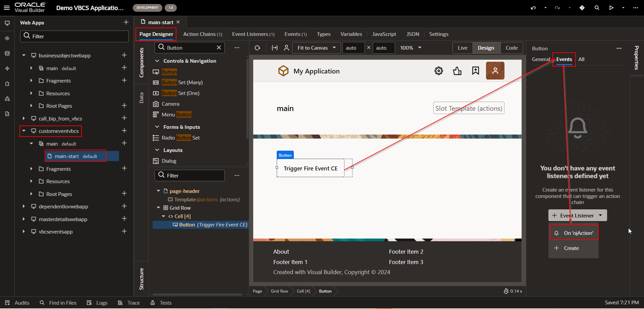The height and width of the screenshot is (309, 644).
Task: Click the bookmark icon in app header
Action: point(476,71)
